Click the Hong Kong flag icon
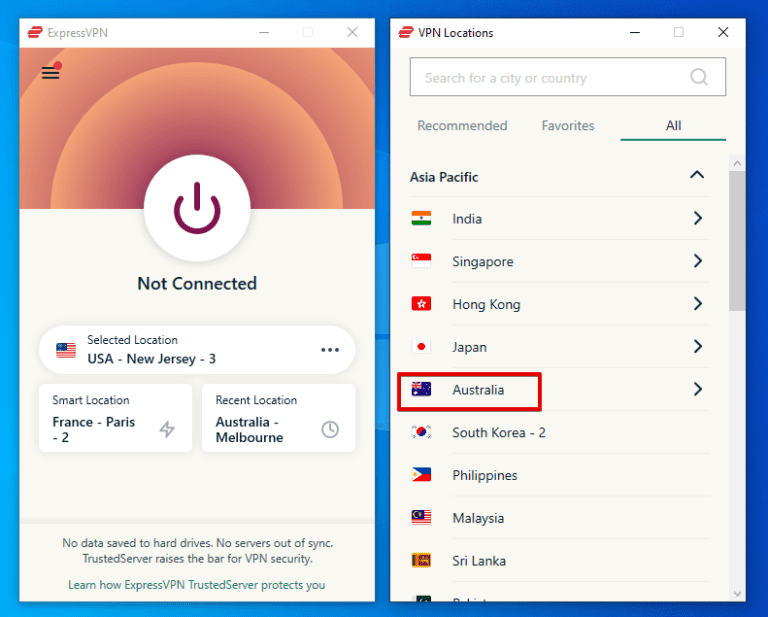 [x=421, y=304]
